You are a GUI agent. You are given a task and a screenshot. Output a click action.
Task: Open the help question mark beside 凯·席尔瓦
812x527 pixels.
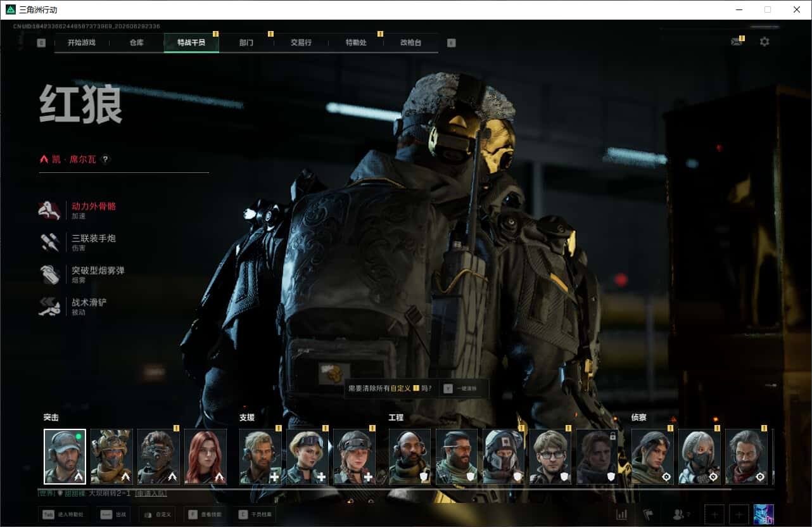tap(105, 159)
